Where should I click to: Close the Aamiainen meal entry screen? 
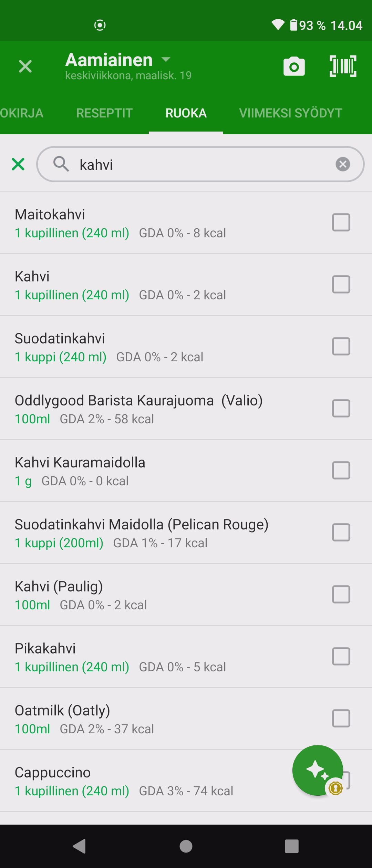[x=25, y=66]
